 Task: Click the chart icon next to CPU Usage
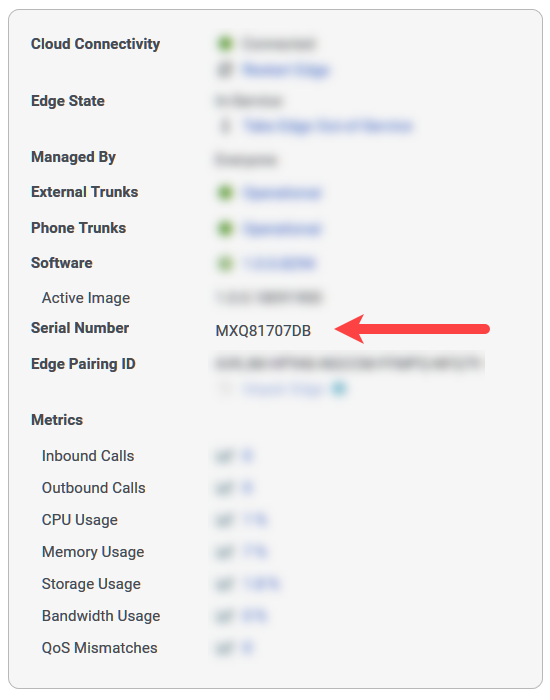pos(224,520)
